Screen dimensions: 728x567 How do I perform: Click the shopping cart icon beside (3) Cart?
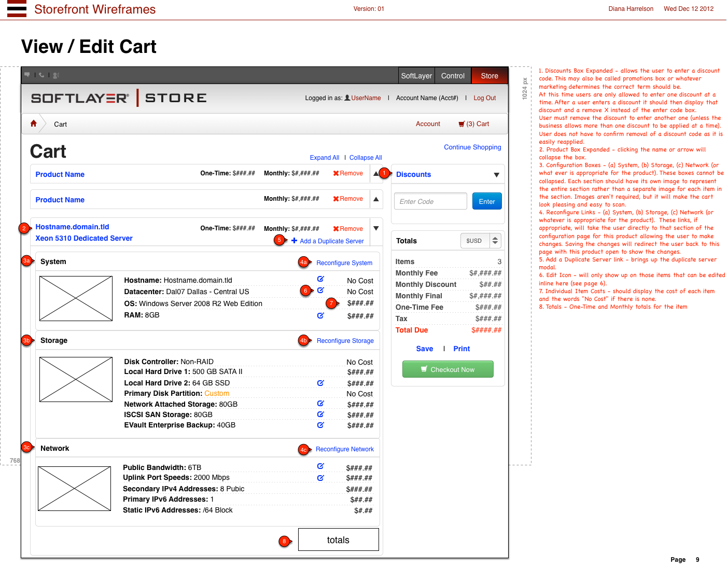coord(461,124)
